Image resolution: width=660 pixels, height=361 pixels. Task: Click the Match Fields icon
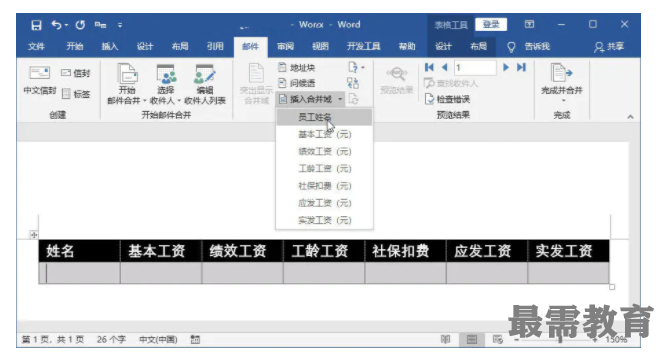[353, 83]
